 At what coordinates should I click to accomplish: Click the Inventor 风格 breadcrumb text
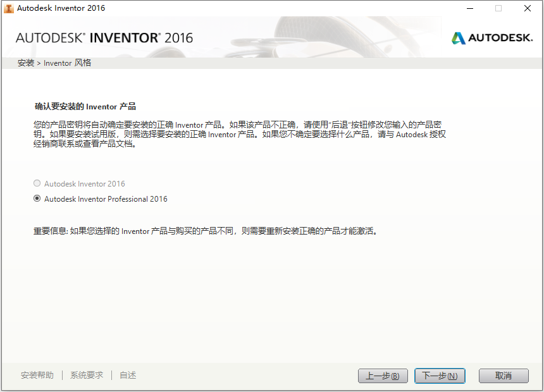tap(67, 63)
